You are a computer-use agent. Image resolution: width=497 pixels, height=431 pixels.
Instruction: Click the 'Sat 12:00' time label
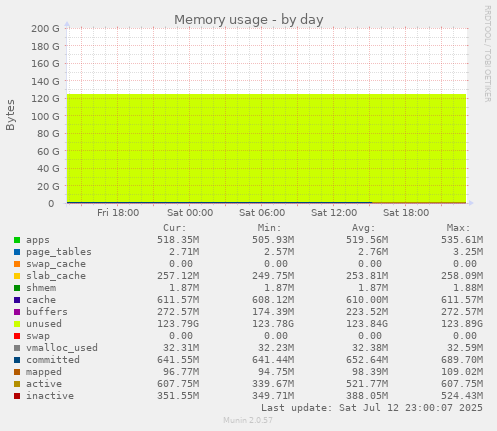(334, 213)
